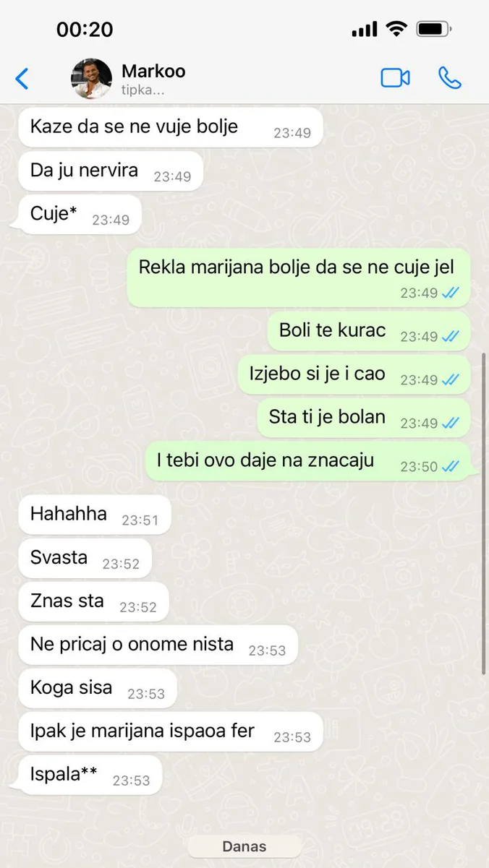Tap the Wi-Fi icon in status bar
The height and width of the screenshot is (868, 489).
pyautogui.click(x=396, y=29)
